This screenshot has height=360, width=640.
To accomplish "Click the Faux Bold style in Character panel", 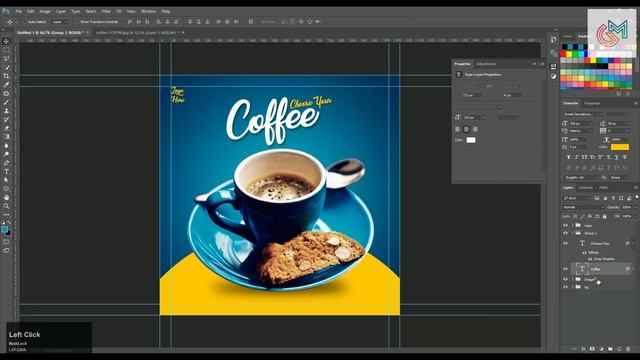I will (569, 157).
